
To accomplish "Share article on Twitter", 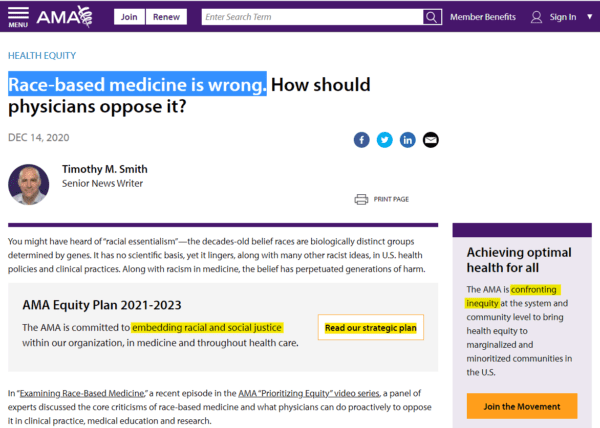I will 385,140.
